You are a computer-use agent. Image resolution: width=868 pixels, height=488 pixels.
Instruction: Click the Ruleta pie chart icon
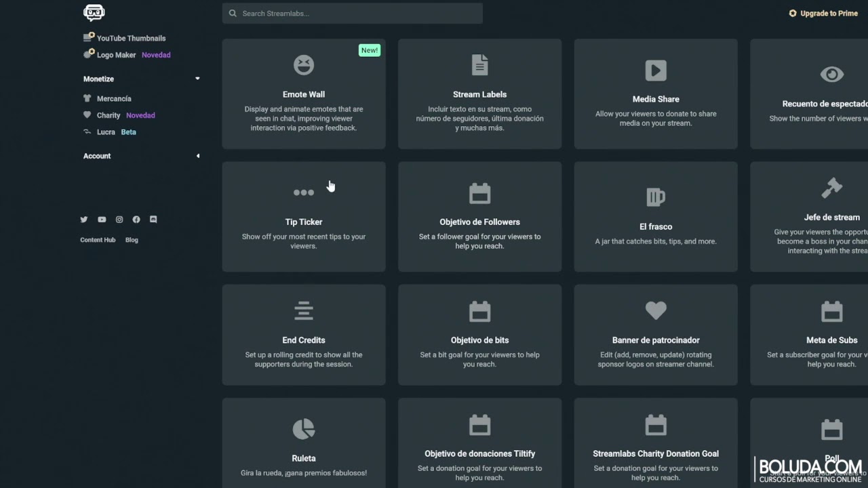(304, 429)
